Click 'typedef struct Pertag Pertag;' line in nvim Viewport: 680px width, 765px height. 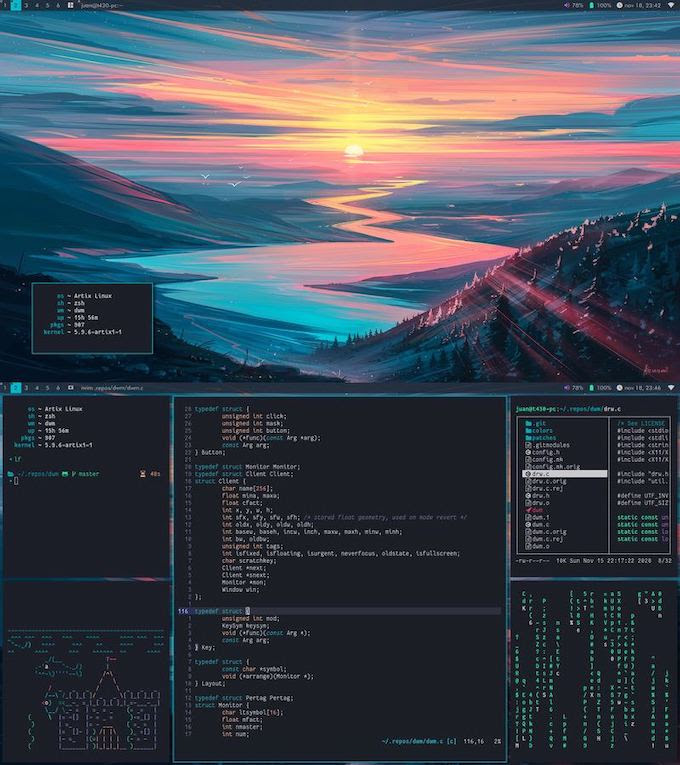[244, 698]
